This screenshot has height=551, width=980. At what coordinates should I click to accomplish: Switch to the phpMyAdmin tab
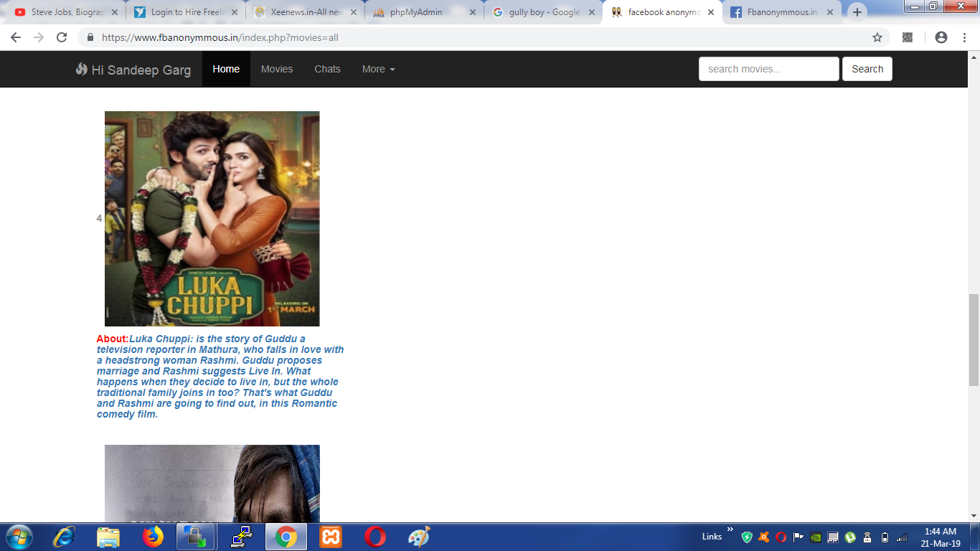[423, 12]
